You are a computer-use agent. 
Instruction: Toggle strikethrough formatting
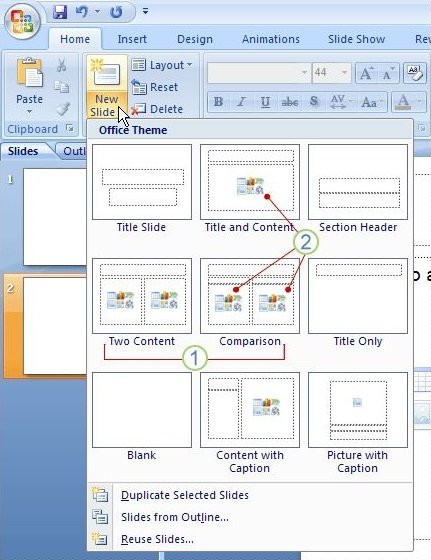pyautogui.click(x=290, y=102)
